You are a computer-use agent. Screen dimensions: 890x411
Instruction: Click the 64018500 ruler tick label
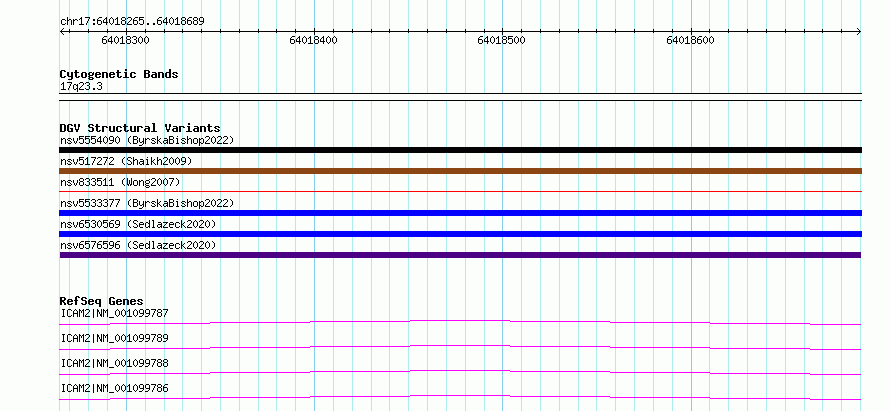click(502, 40)
